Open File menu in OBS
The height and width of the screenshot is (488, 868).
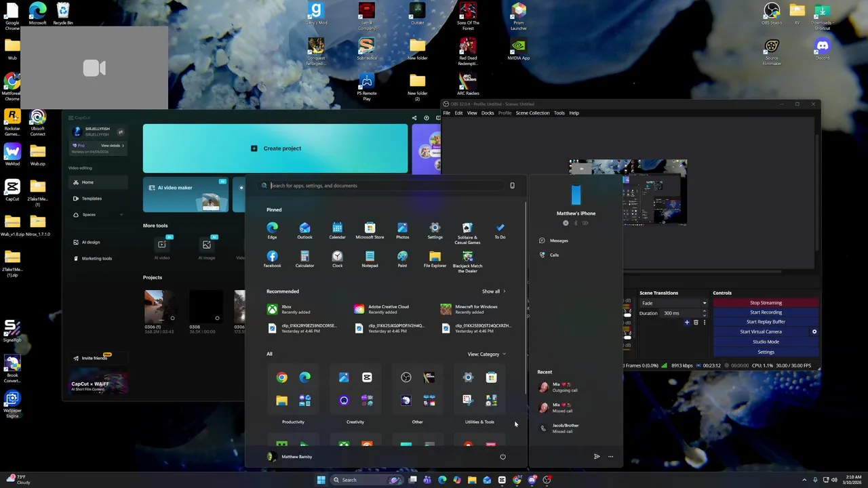tap(446, 113)
